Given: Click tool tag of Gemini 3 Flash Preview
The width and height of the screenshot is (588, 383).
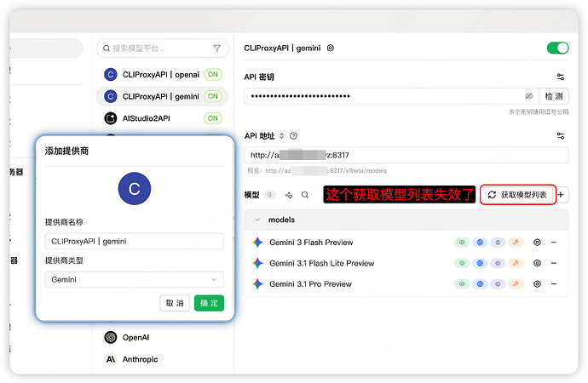Looking at the screenshot, I should pos(516,243).
